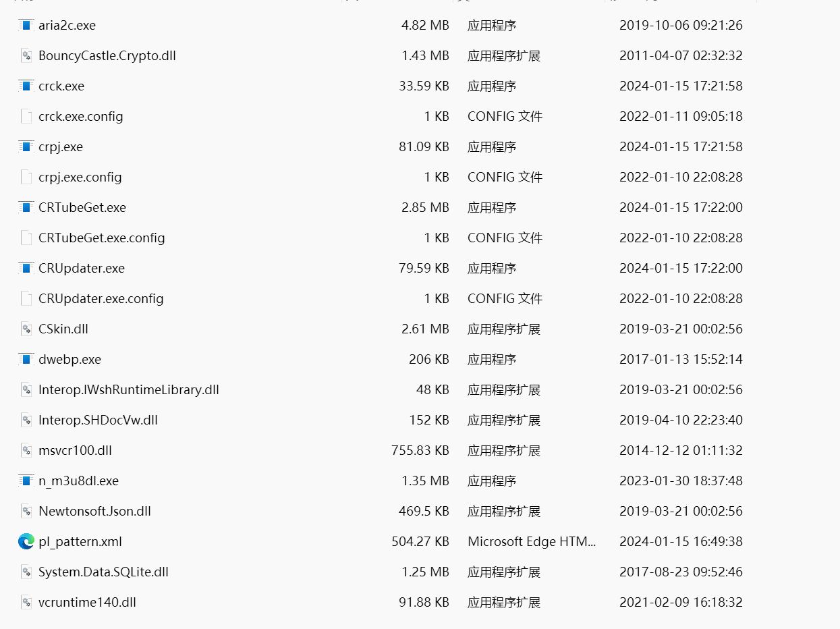Click the date 2023-01-30 18:37:48
The width and height of the screenshot is (840, 629).
tap(681, 481)
